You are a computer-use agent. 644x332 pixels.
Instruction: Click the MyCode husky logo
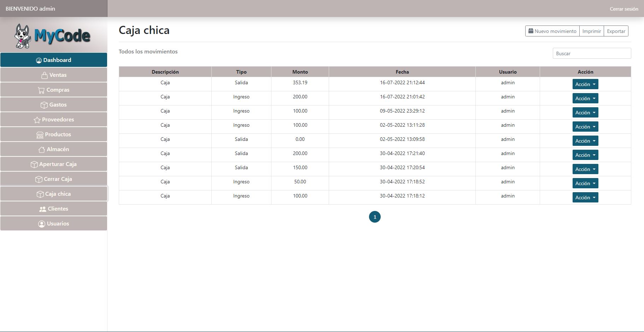(x=52, y=36)
